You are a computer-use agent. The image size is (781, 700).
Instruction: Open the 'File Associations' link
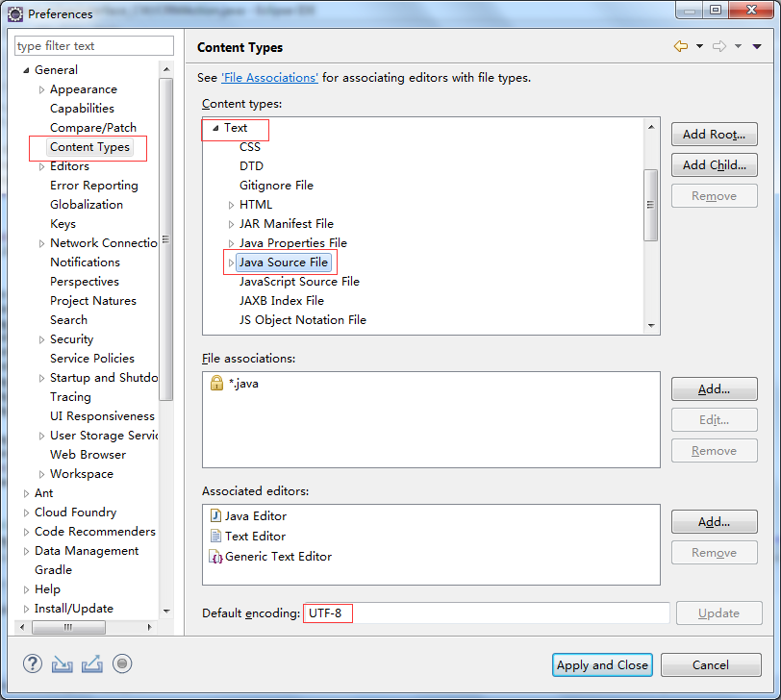tap(269, 78)
